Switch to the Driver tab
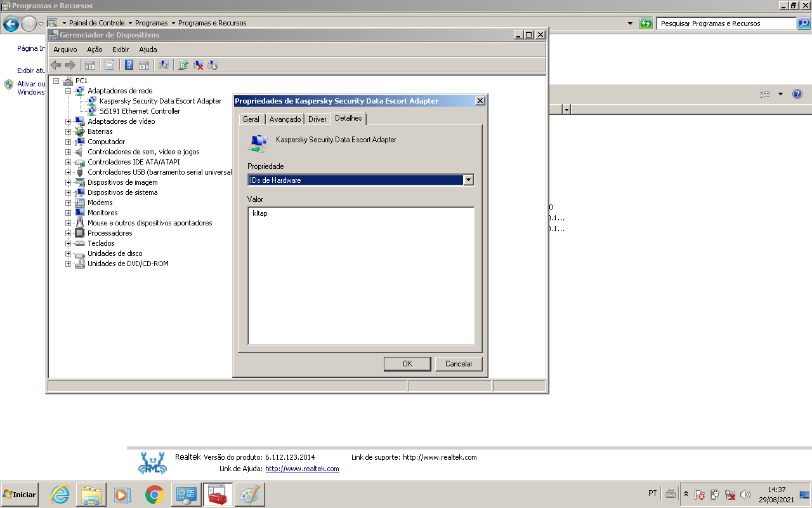 coord(317,119)
